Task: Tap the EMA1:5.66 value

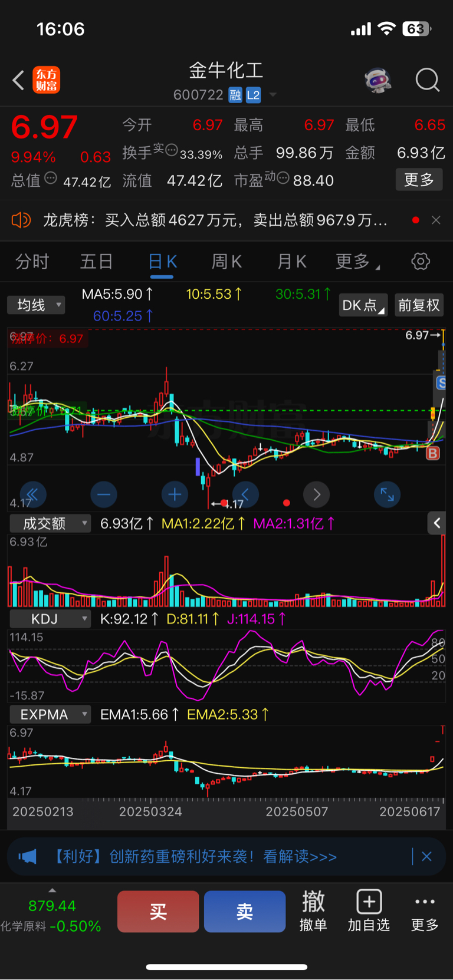Action: coord(139,714)
